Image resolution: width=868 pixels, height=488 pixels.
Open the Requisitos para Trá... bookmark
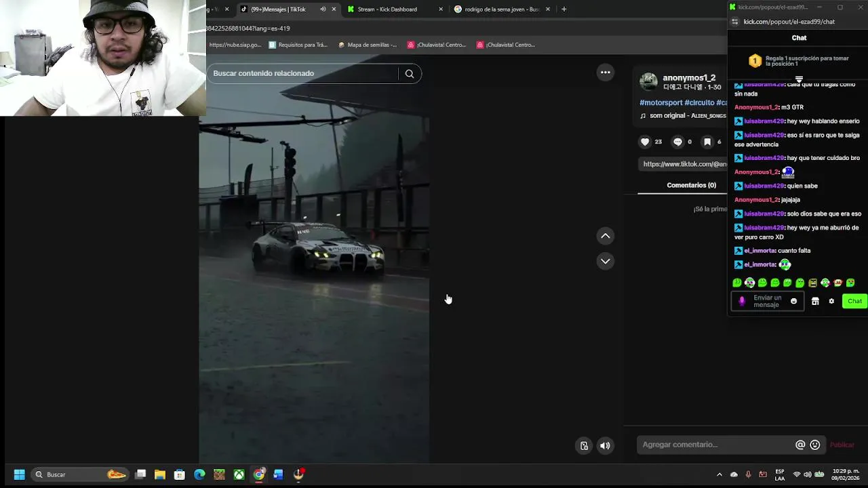click(x=298, y=45)
